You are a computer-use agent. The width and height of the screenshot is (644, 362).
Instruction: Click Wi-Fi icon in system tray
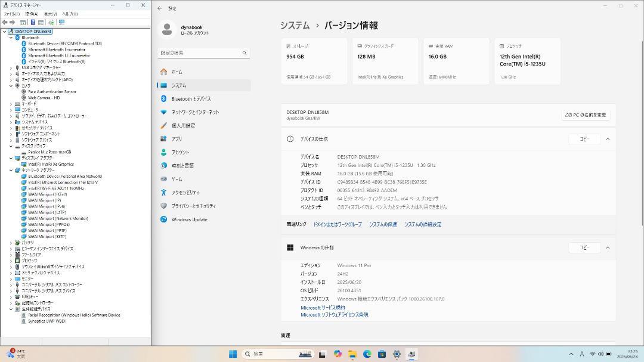tap(592, 354)
